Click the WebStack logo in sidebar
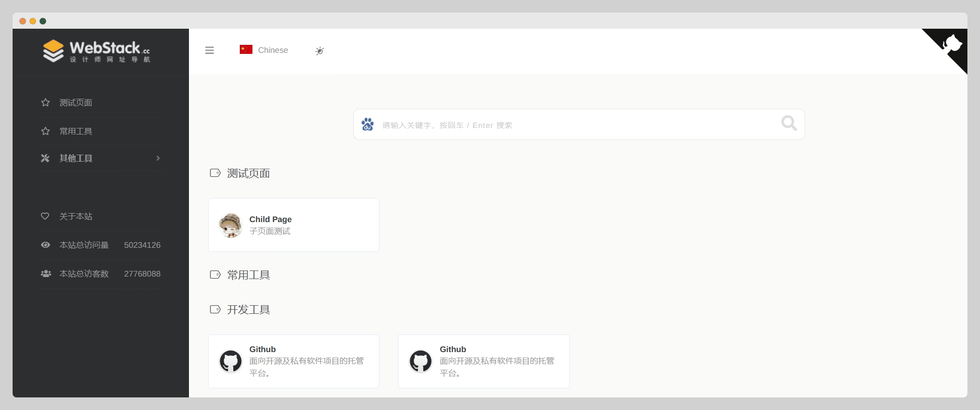The width and height of the screenshot is (980, 410). (96, 51)
